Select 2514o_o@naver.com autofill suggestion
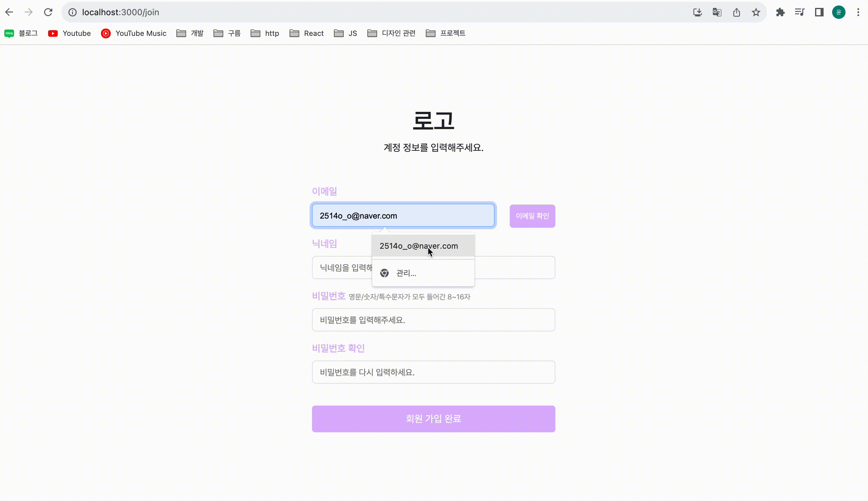This screenshot has height=501, width=868. click(x=418, y=246)
